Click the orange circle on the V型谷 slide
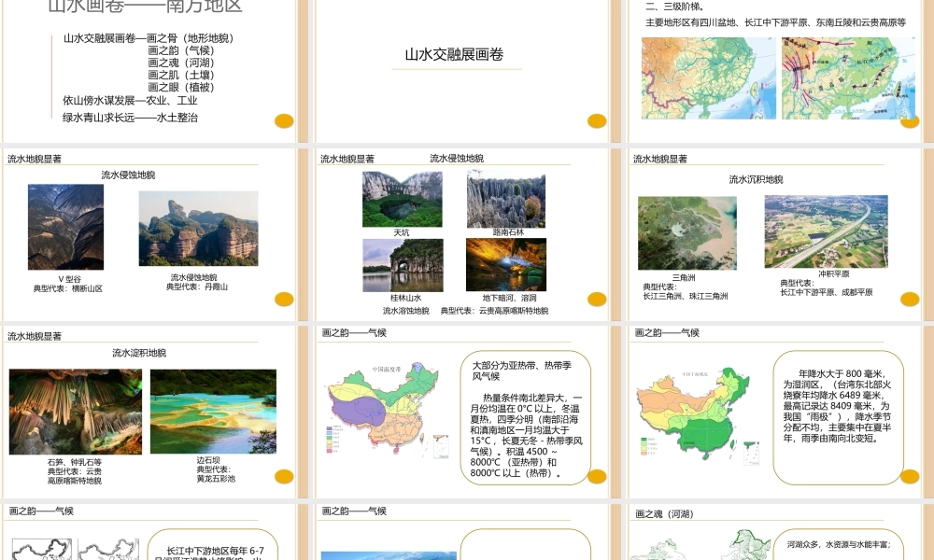 [x=284, y=299]
